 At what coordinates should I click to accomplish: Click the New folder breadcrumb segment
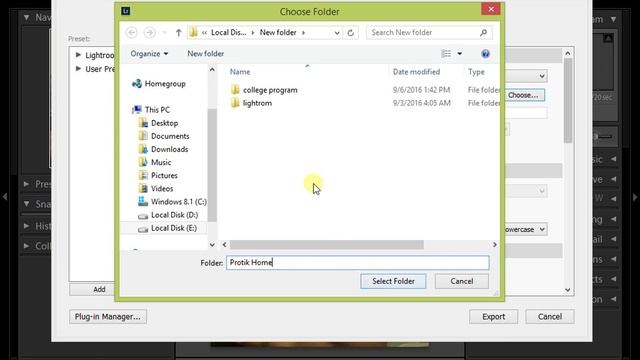pyautogui.click(x=278, y=33)
